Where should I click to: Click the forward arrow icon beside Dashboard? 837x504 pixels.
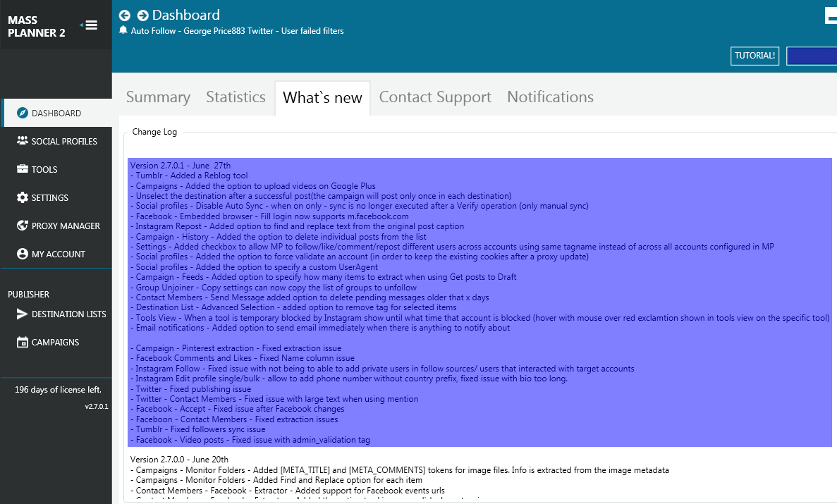coord(143,16)
